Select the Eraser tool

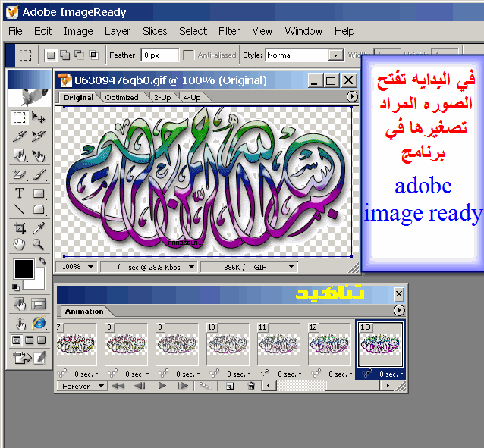tap(20, 174)
